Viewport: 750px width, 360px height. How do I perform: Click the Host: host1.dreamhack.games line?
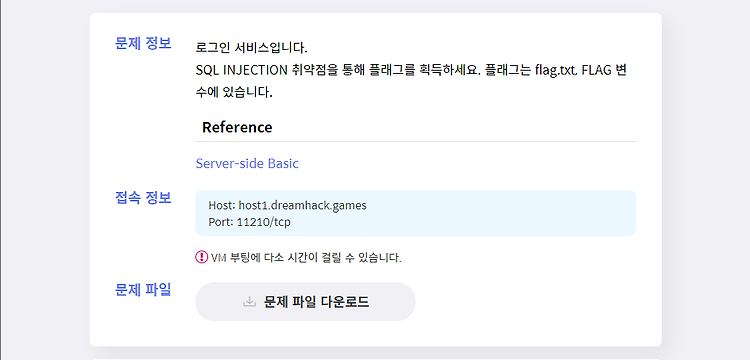click(x=287, y=206)
